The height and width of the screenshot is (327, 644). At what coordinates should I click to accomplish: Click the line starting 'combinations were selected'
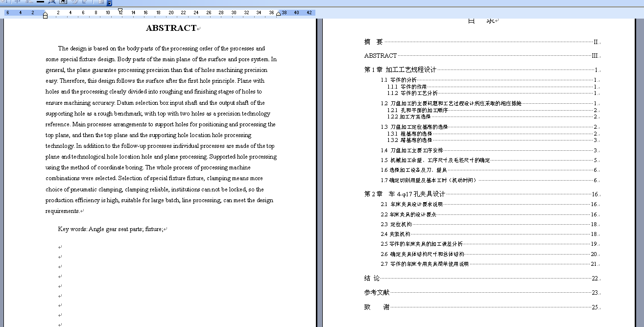(154, 178)
